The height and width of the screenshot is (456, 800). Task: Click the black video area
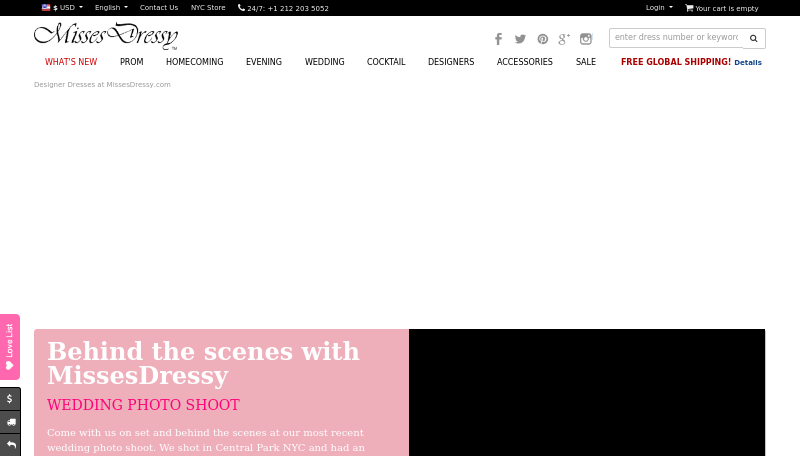[x=587, y=393]
